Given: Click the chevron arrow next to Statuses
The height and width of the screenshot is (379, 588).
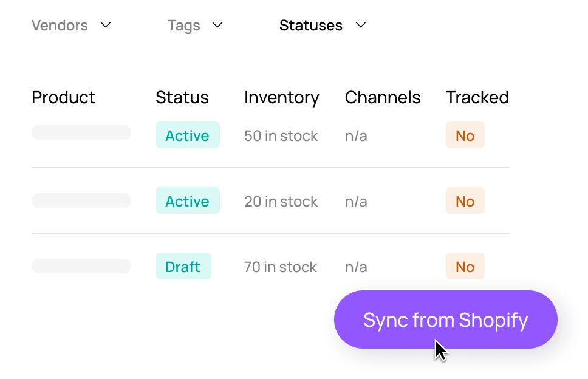Looking at the screenshot, I should (361, 25).
